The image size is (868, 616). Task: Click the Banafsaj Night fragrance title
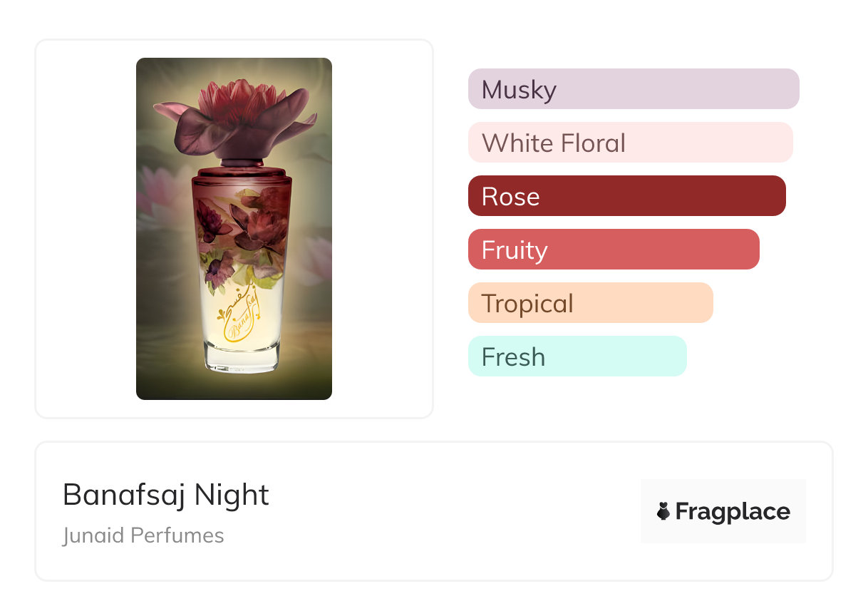pyautogui.click(x=165, y=495)
